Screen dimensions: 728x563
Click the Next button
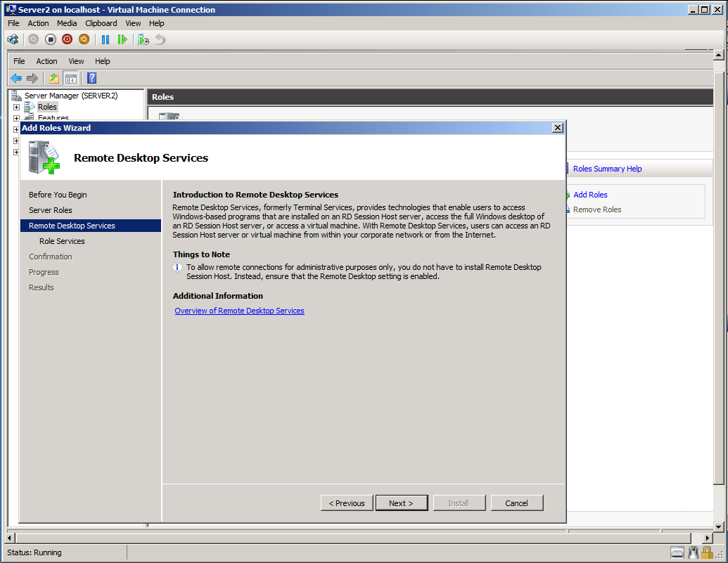pyautogui.click(x=402, y=503)
